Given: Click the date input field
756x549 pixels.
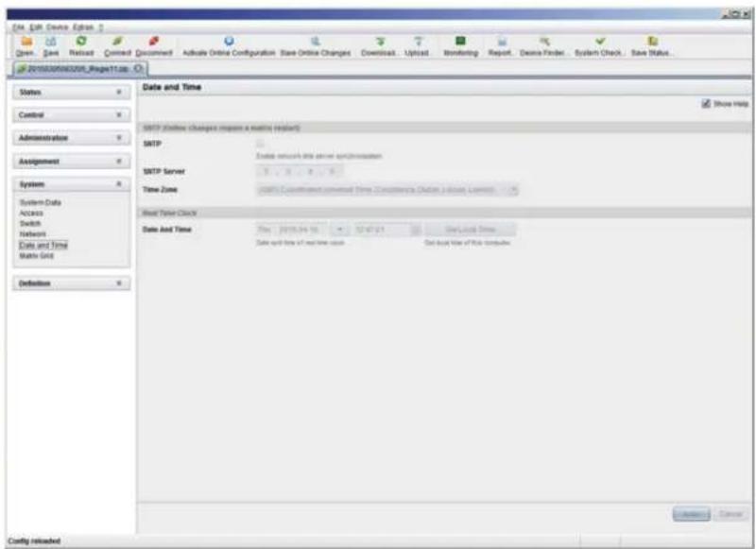Looking at the screenshot, I should [x=292, y=230].
